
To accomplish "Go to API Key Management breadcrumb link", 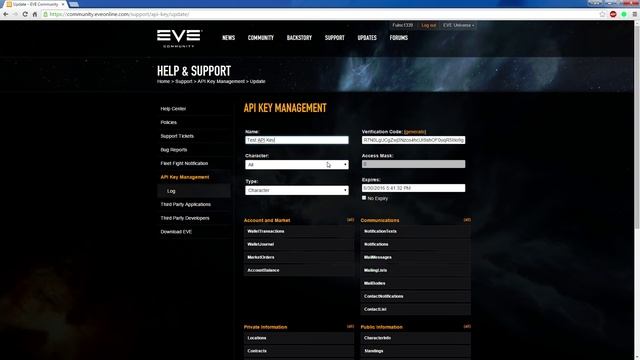I will tap(221, 81).
